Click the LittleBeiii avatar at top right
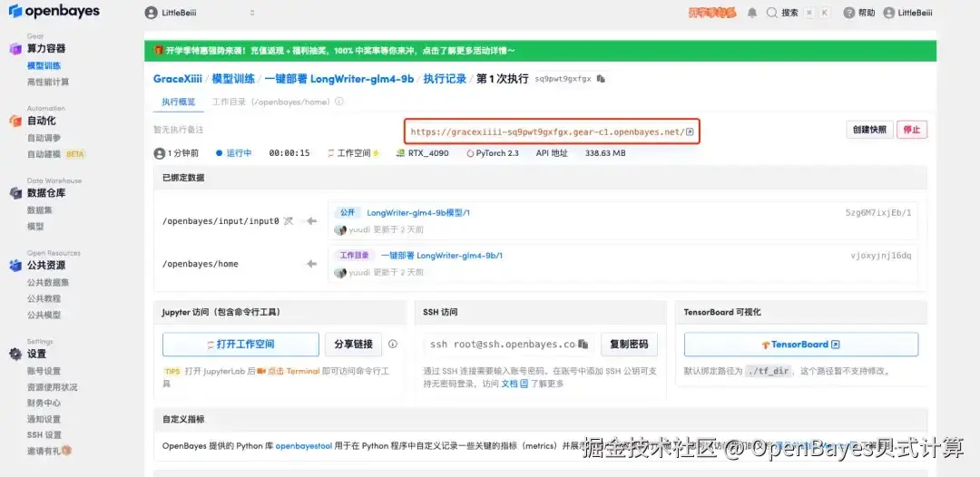Viewport: 980px width, 477px height. 888,13
